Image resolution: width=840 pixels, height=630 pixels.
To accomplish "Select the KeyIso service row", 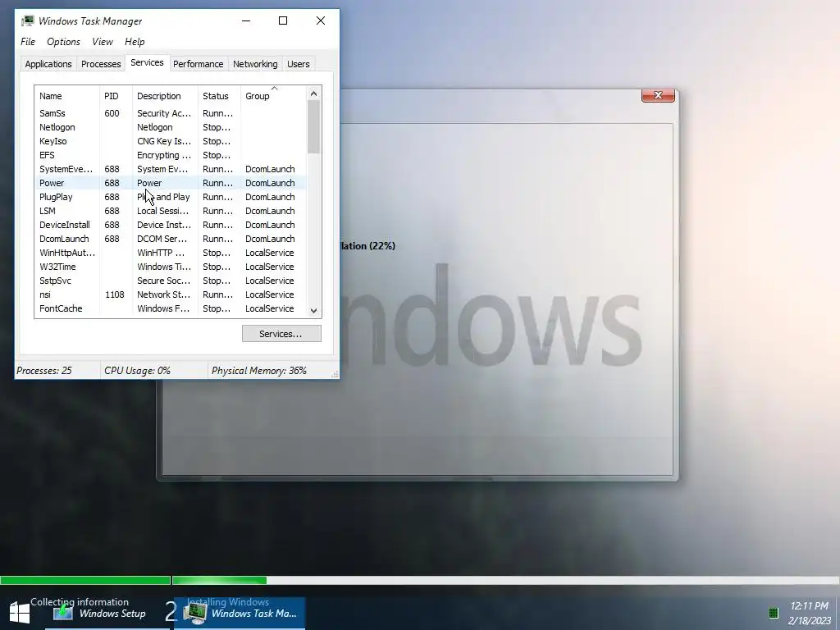I will pos(171,141).
